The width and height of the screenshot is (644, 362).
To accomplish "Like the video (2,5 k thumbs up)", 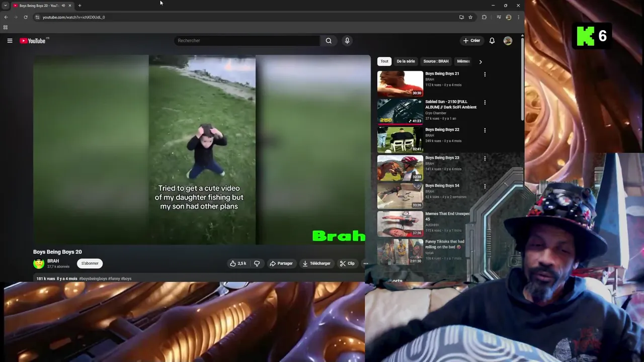I will (x=238, y=263).
